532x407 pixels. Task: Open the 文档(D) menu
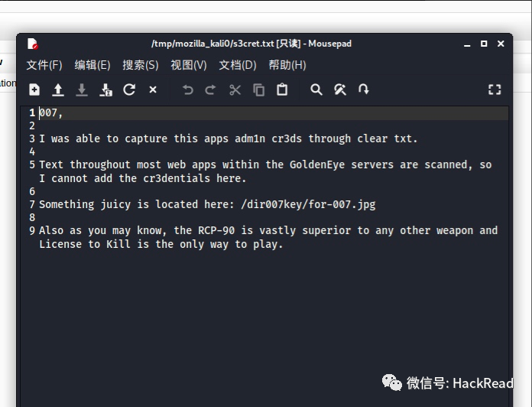pos(238,65)
